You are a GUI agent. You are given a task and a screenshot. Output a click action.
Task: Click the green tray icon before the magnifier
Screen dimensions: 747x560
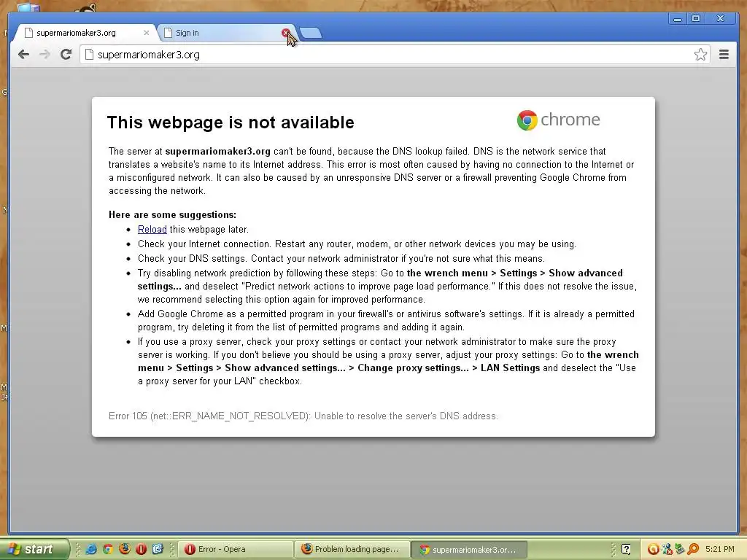point(680,550)
